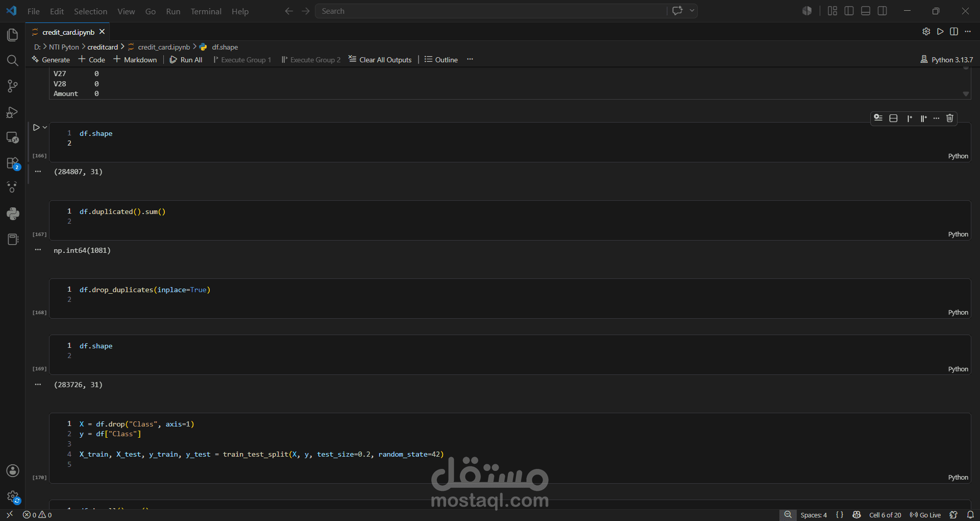
Task: Split the editor to the right
Action: click(954, 32)
